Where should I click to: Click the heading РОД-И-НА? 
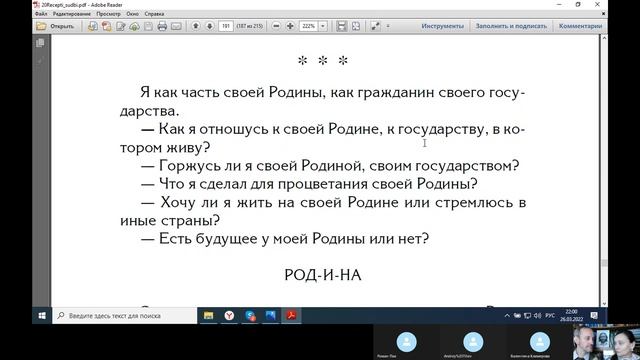point(323,275)
